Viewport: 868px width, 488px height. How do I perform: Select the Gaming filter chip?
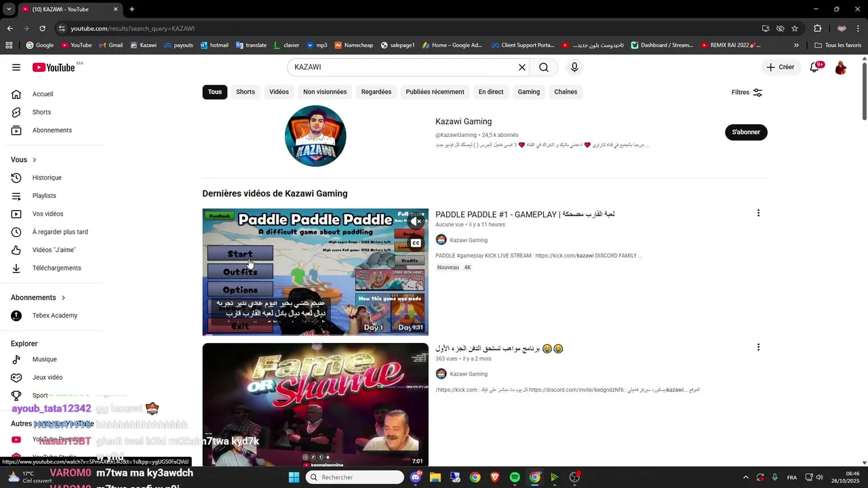tap(529, 92)
